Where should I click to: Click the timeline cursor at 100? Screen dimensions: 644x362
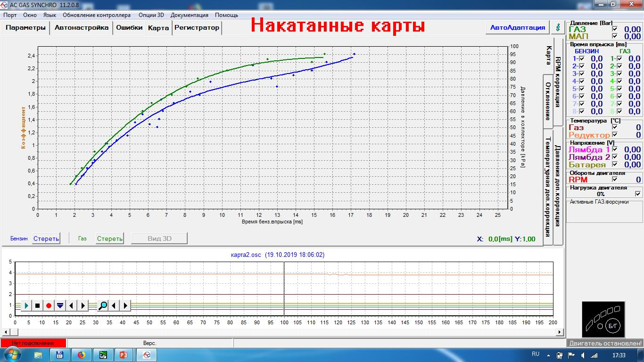click(x=284, y=289)
